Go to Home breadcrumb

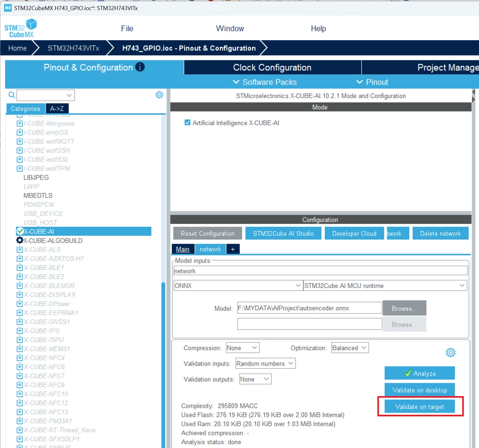[x=17, y=48]
